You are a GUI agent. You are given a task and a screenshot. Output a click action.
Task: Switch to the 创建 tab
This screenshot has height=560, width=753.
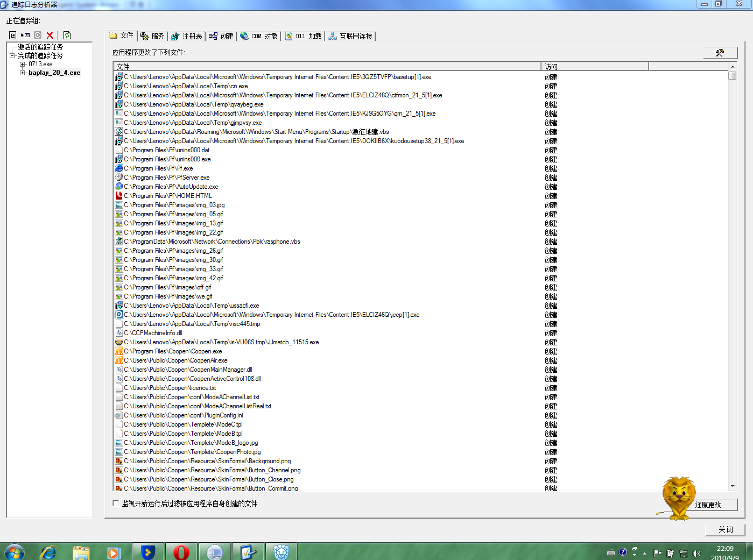pyautogui.click(x=221, y=36)
